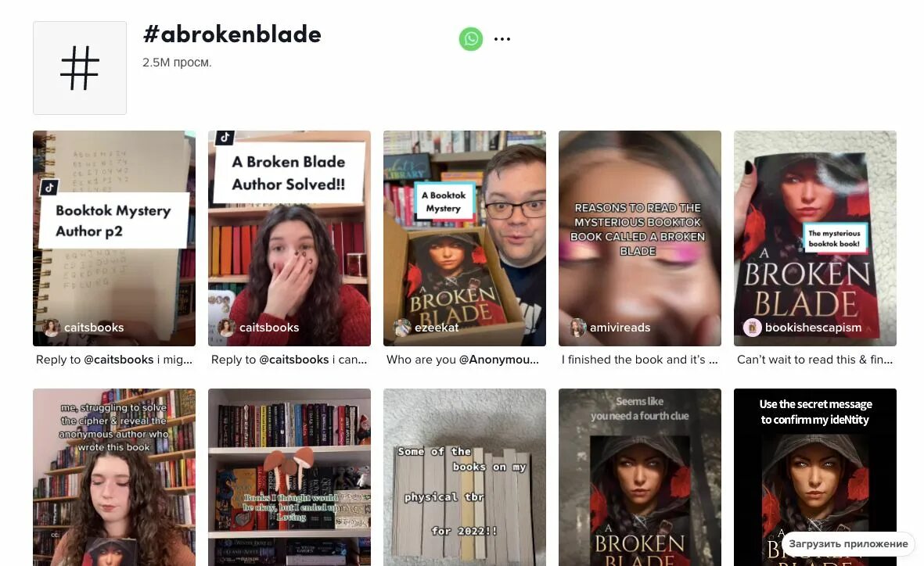Click bookishescapism profile avatar
Viewport: 924px width, 566px height.
tap(752, 328)
